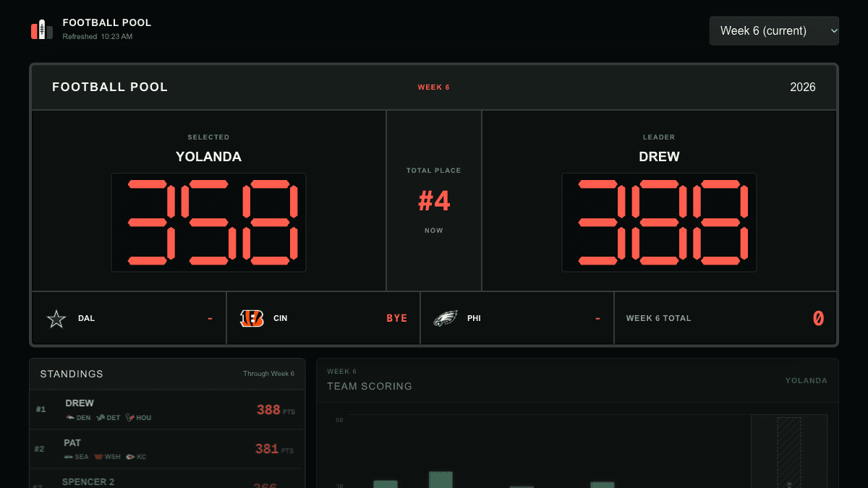Click Drew's Detroit Lions team icon
This screenshot has height=488, width=868.
click(101, 418)
